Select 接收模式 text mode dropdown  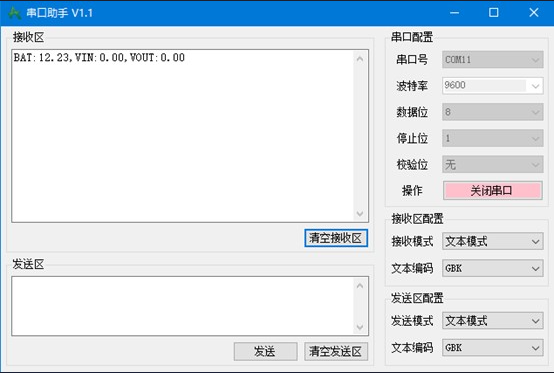(x=493, y=242)
